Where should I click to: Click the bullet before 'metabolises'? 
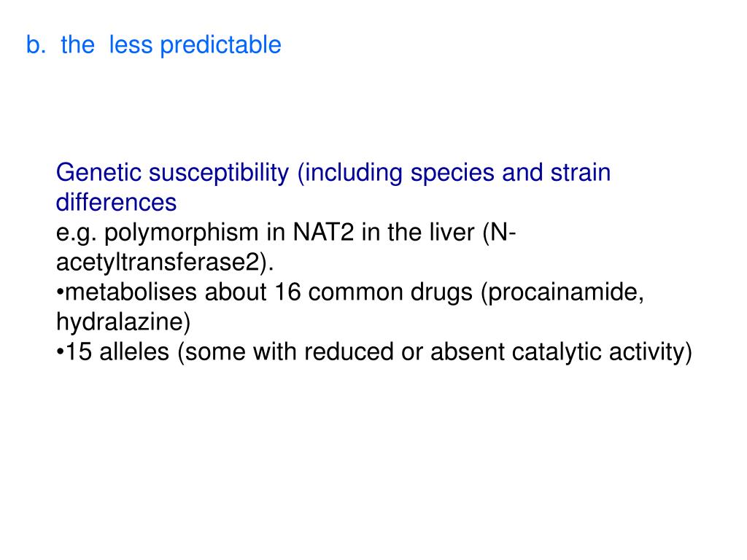(x=60, y=293)
